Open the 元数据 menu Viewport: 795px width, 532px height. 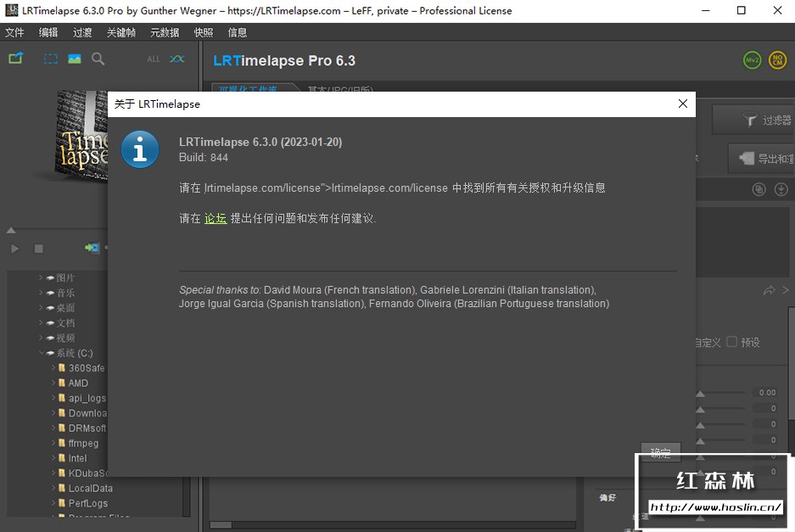(165, 32)
